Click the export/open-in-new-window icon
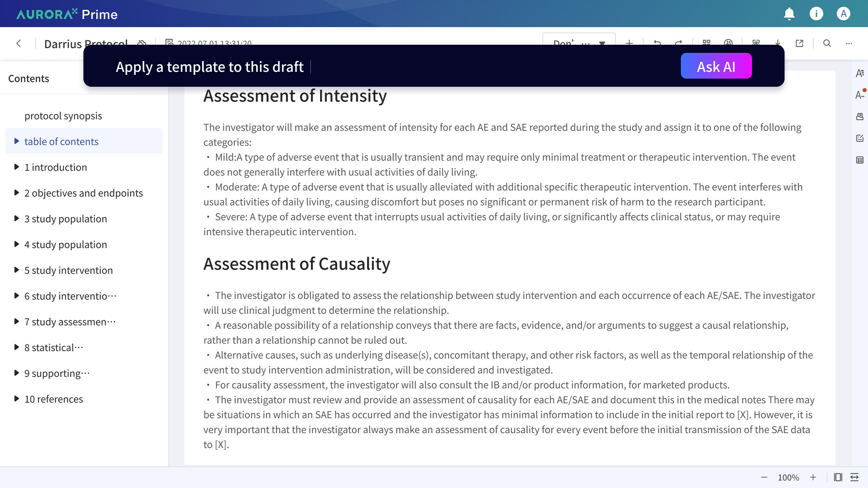Viewport: 868px width, 488px height. coord(800,43)
